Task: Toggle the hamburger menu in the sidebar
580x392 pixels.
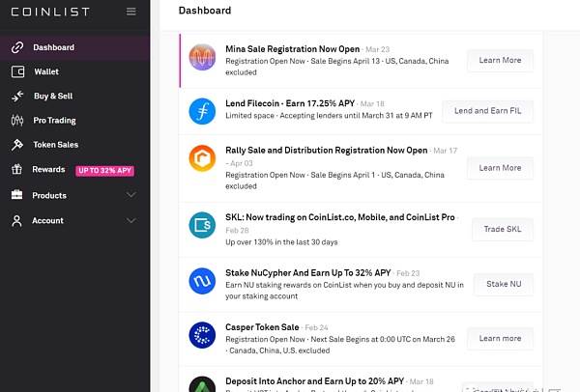Action: [x=130, y=12]
